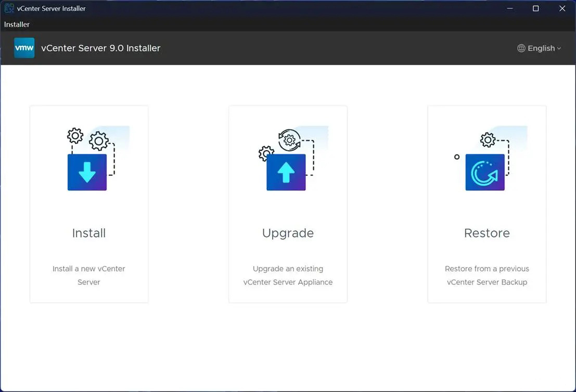
Task: Select Upgrade an existing vCenter Server Appliance
Action: tap(288, 275)
